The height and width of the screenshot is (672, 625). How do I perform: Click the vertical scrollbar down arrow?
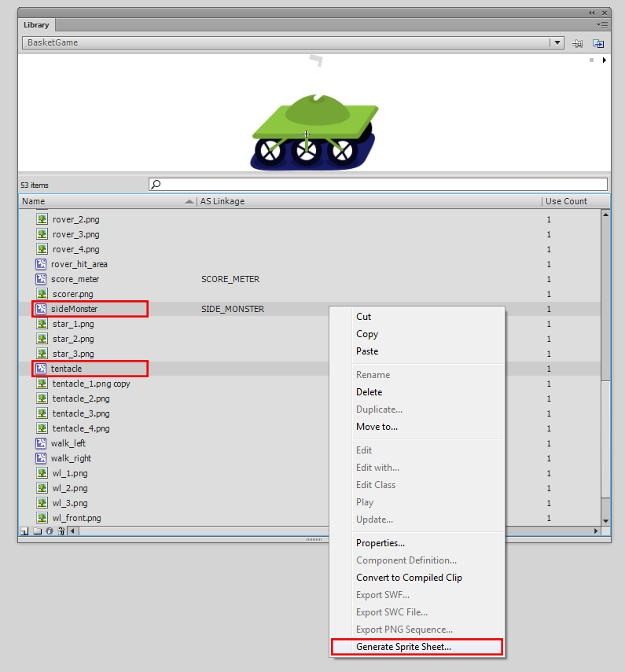tap(605, 520)
